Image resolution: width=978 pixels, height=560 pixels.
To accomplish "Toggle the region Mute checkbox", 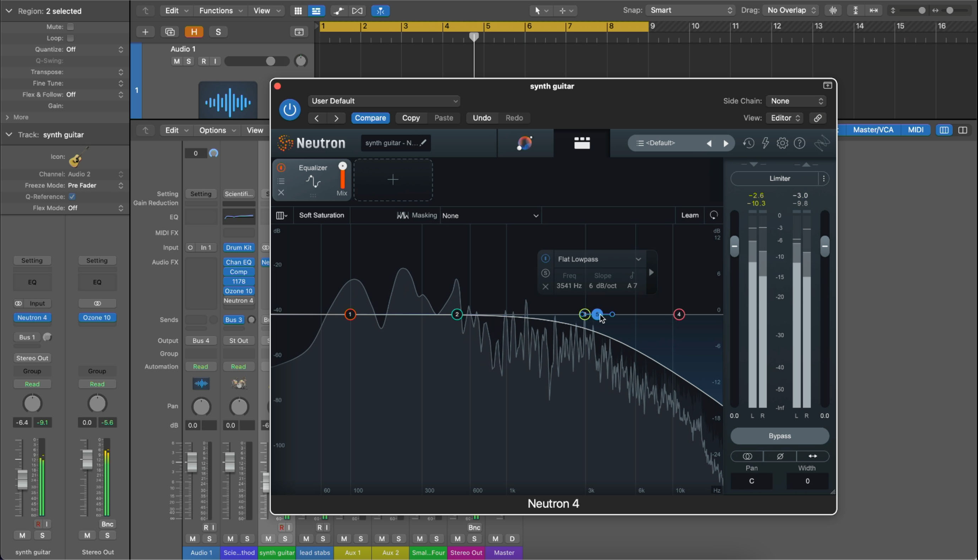I will click(x=70, y=27).
